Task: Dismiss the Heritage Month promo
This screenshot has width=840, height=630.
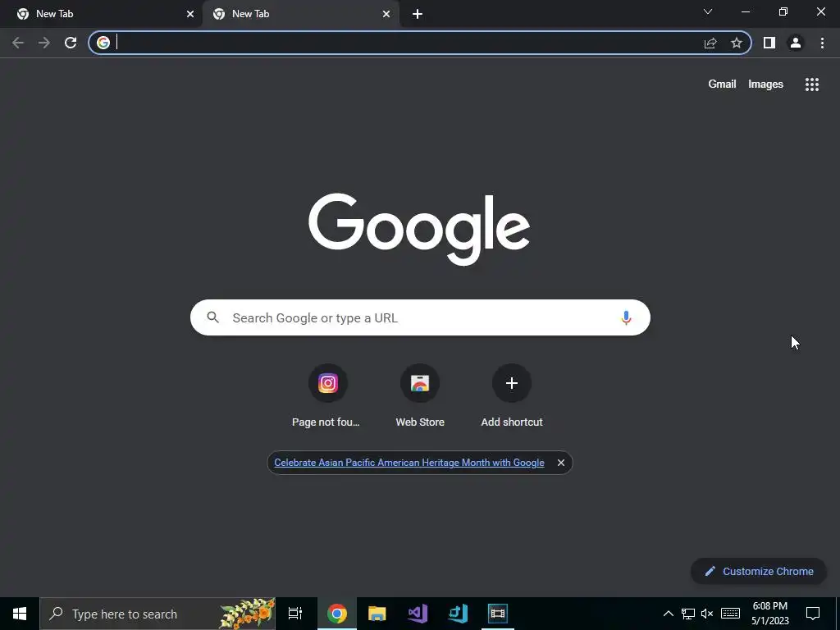Action: (x=561, y=463)
